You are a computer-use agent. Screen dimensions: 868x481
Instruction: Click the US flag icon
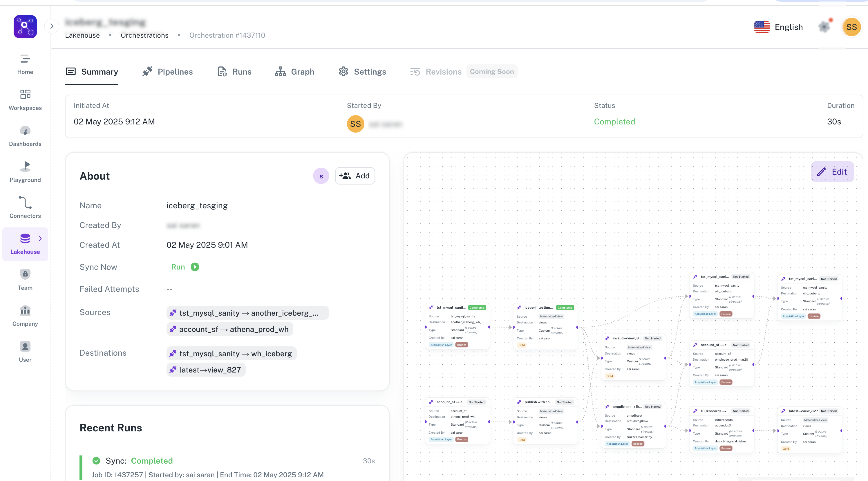click(x=762, y=27)
